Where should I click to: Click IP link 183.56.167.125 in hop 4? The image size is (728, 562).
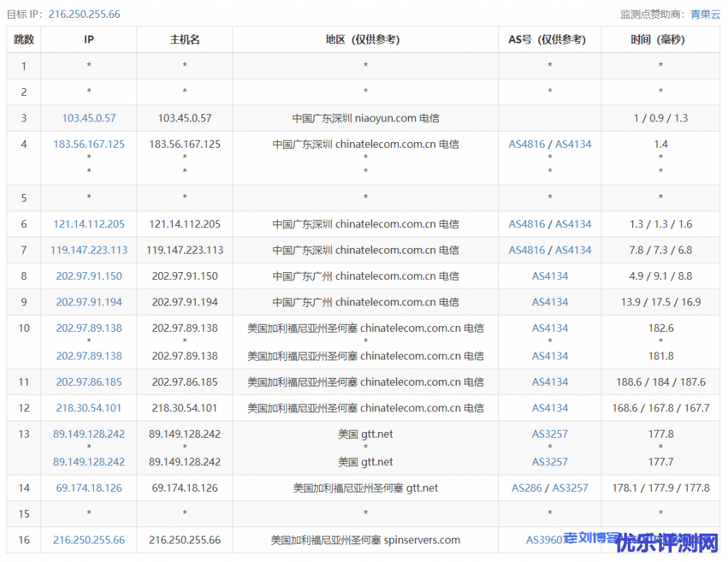coord(89,144)
